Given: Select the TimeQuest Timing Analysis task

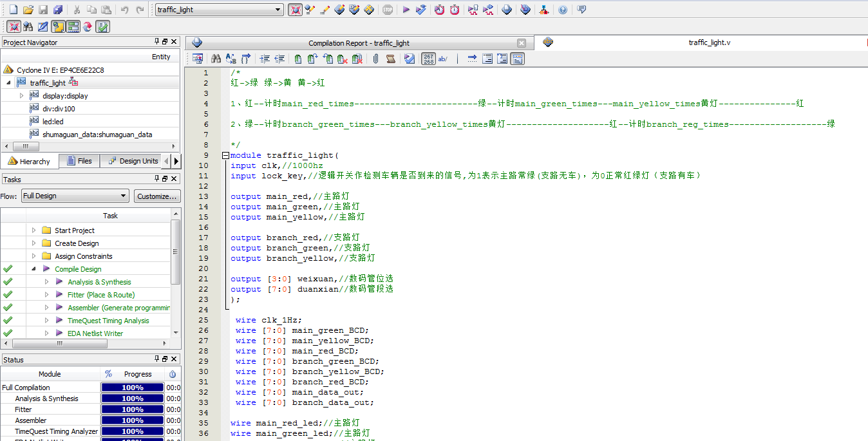Looking at the screenshot, I should point(108,321).
